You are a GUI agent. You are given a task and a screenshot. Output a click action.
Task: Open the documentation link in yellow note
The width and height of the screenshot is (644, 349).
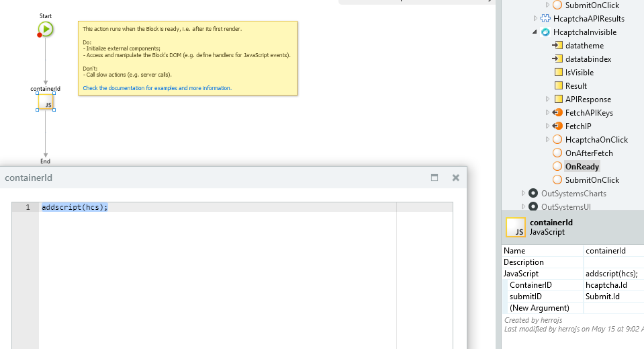[x=157, y=88]
